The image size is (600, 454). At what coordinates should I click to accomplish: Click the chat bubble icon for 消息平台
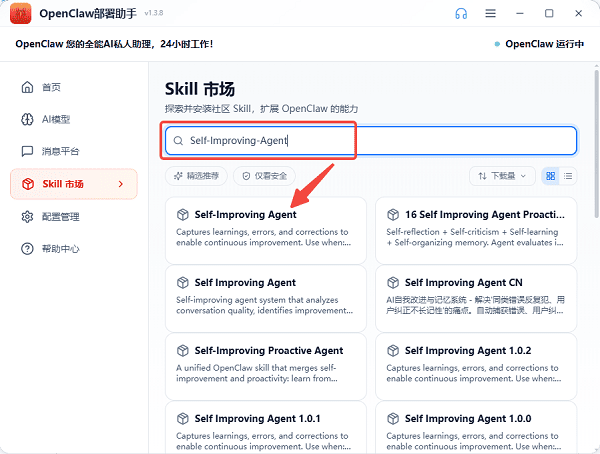click(x=27, y=151)
